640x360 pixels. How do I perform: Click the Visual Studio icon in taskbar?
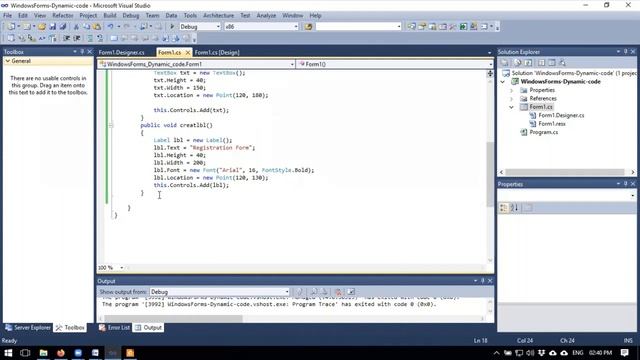tap(113, 353)
